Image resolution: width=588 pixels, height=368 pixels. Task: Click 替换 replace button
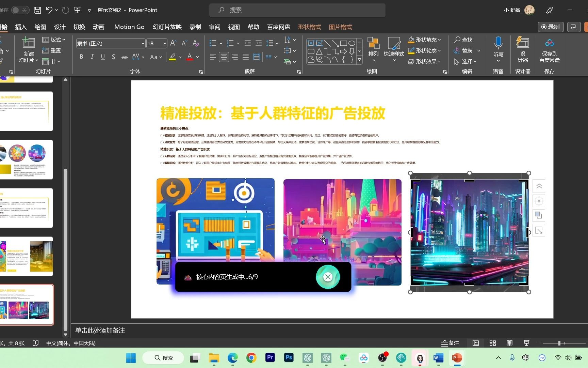(463, 50)
